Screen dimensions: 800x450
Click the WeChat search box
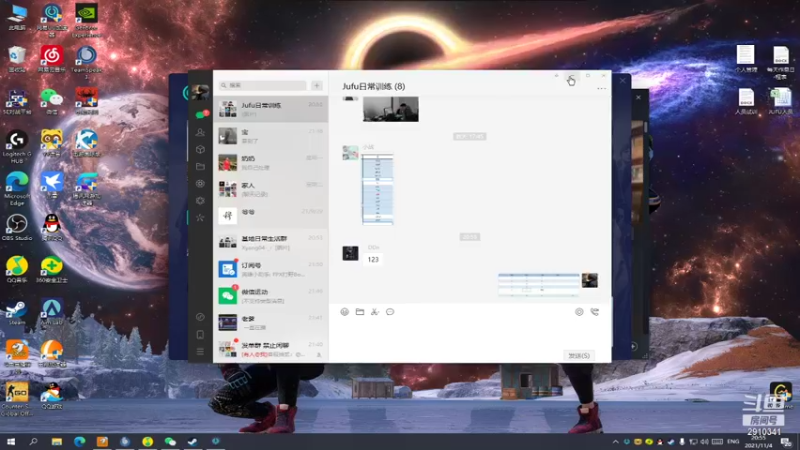coord(263,85)
